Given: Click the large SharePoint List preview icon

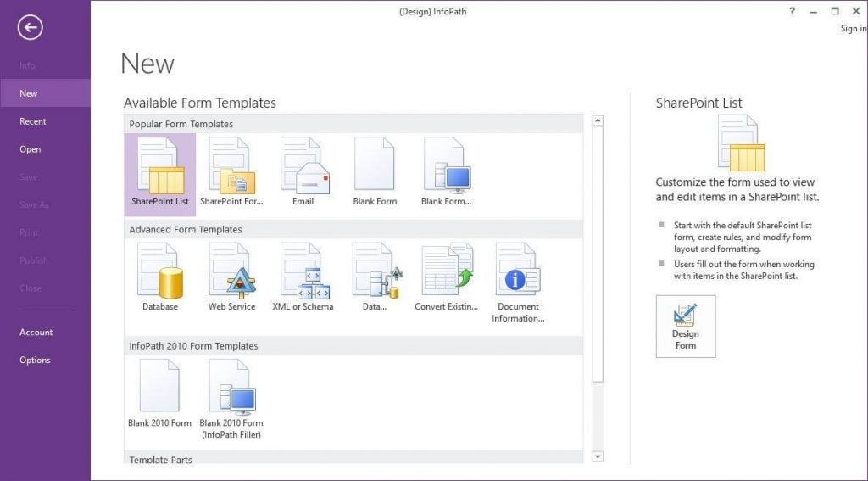Looking at the screenshot, I should coord(741,143).
